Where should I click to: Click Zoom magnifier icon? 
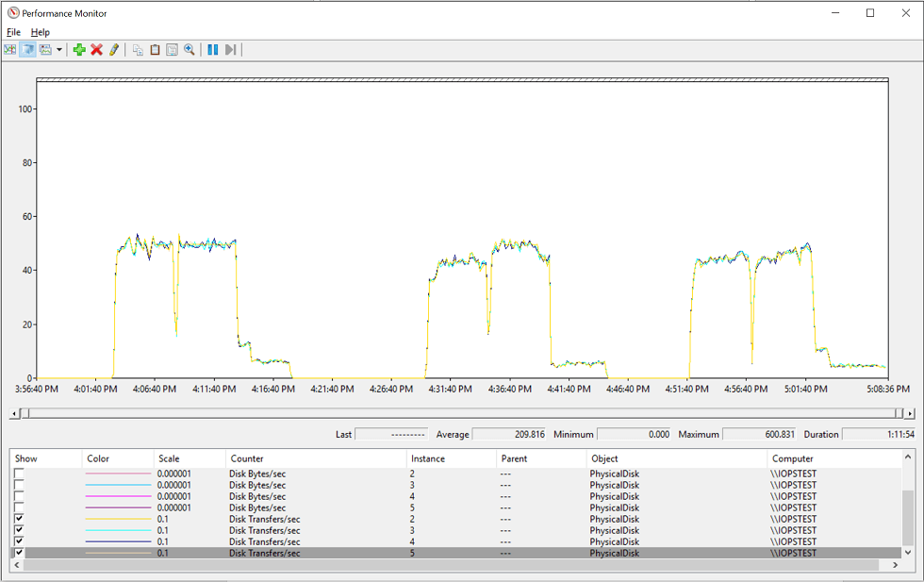click(190, 50)
